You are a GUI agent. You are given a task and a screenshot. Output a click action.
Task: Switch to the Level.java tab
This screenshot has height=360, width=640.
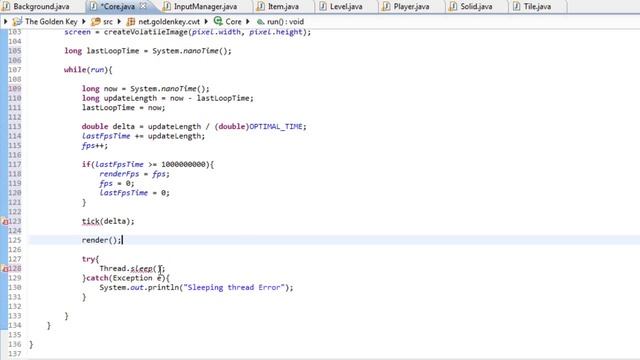(346, 7)
